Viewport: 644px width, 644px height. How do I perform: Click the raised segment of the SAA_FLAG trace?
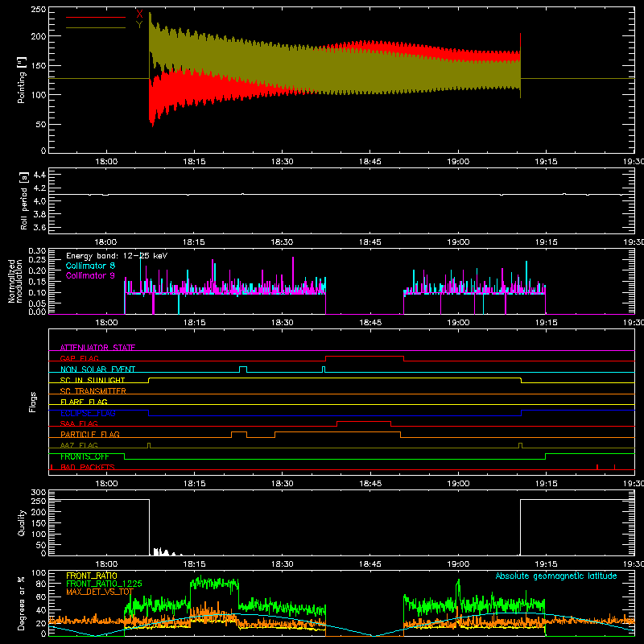pyautogui.click(x=364, y=421)
